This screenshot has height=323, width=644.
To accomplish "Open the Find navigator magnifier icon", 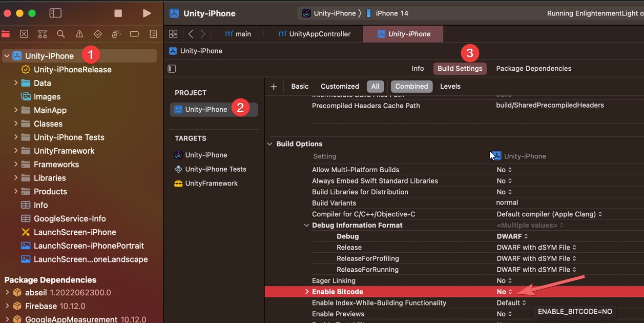I will click(61, 34).
